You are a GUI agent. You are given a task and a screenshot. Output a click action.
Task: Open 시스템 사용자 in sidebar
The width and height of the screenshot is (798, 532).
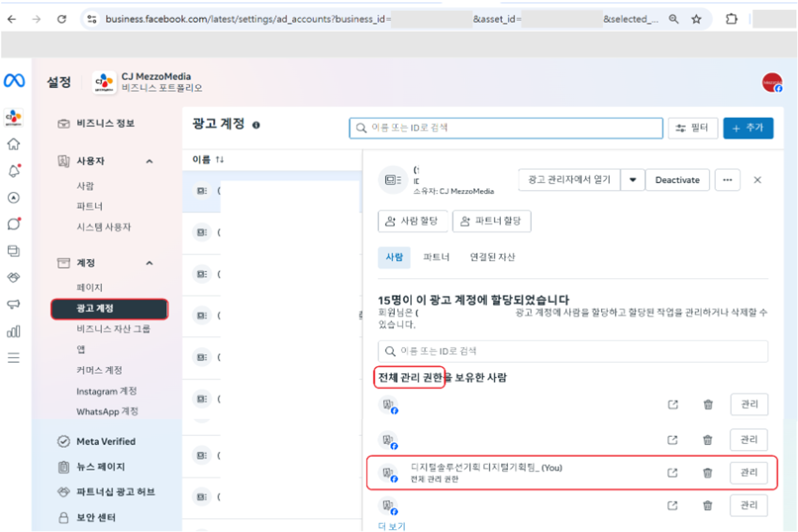(103, 227)
